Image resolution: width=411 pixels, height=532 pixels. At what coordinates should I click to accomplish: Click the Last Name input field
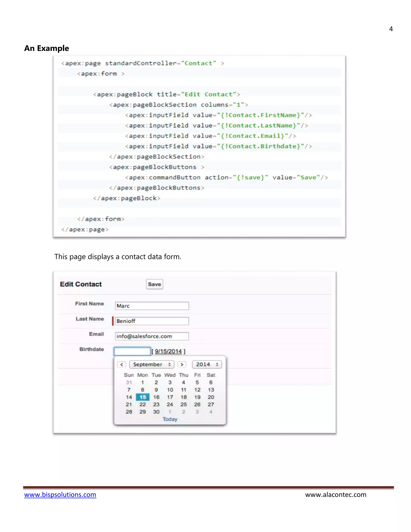tap(152, 321)
